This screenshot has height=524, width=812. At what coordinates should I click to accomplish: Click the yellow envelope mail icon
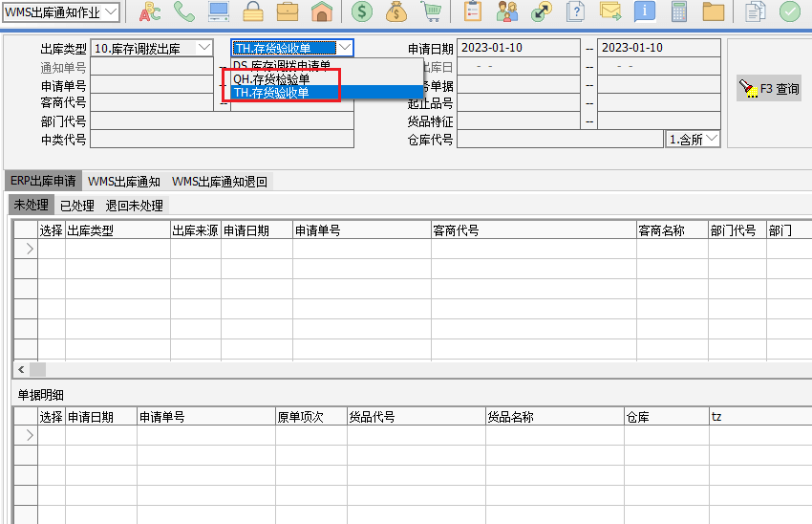pos(610,11)
